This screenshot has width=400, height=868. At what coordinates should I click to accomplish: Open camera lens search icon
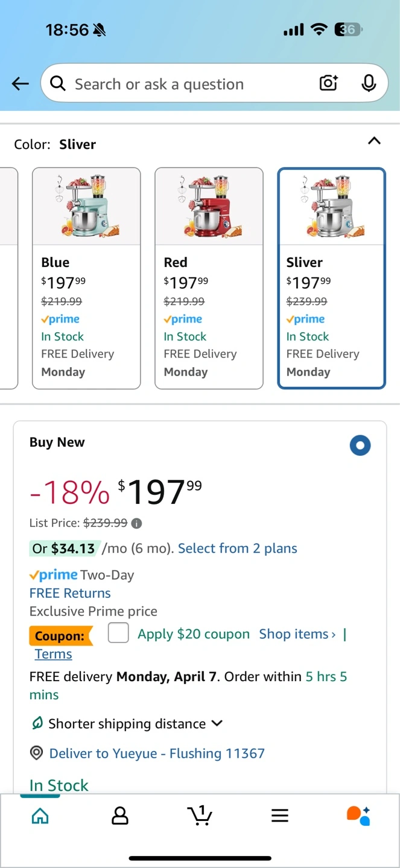click(x=328, y=83)
